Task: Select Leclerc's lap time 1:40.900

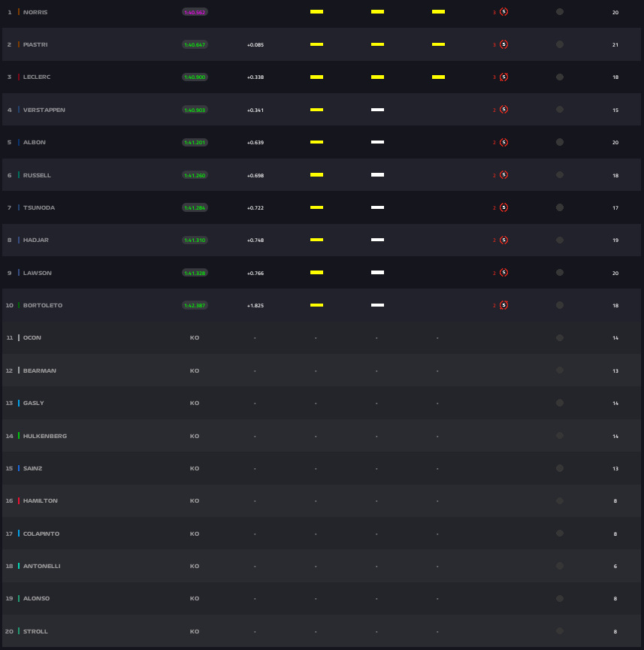Action: 195,77
